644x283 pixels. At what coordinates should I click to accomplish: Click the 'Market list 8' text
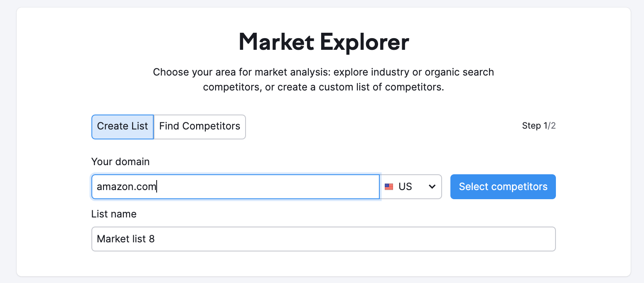pos(125,239)
